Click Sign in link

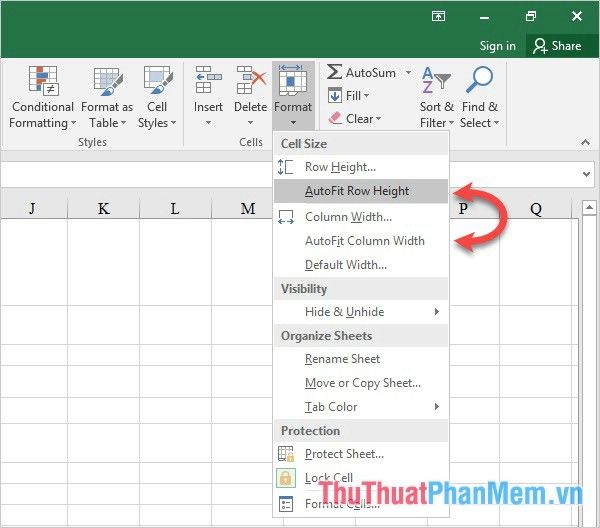pyautogui.click(x=497, y=46)
